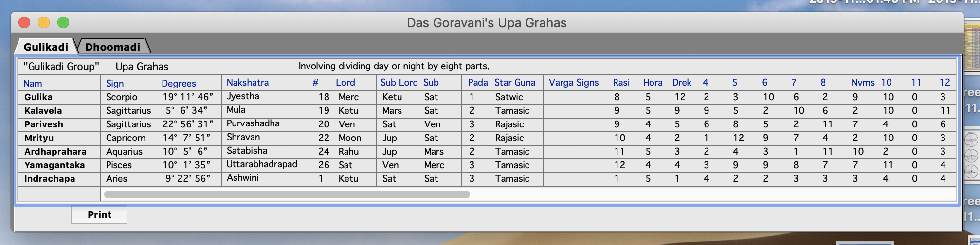Minimize window with the yellow button
The height and width of the screenshot is (245, 980).
click(x=44, y=22)
